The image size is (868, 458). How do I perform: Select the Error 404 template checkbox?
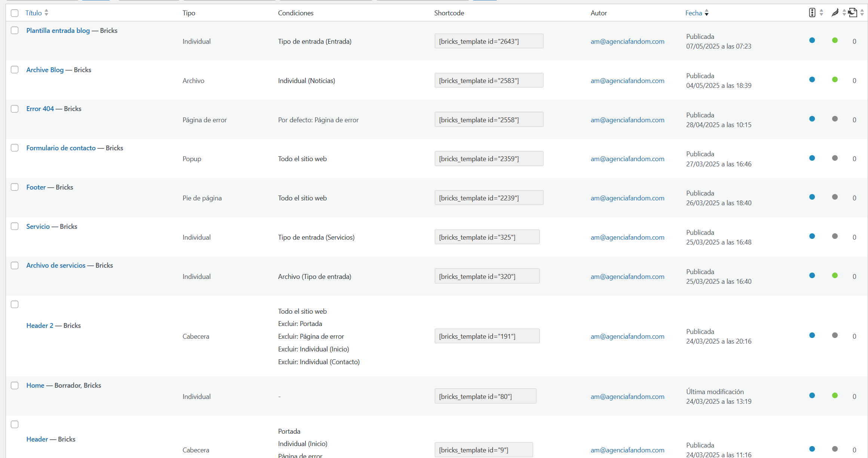[15, 109]
